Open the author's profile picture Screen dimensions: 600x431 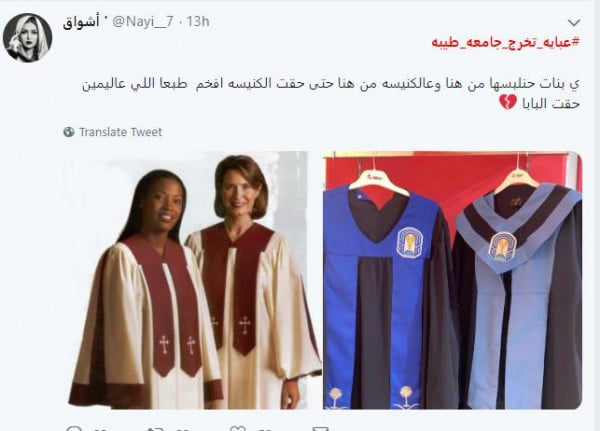28,38
